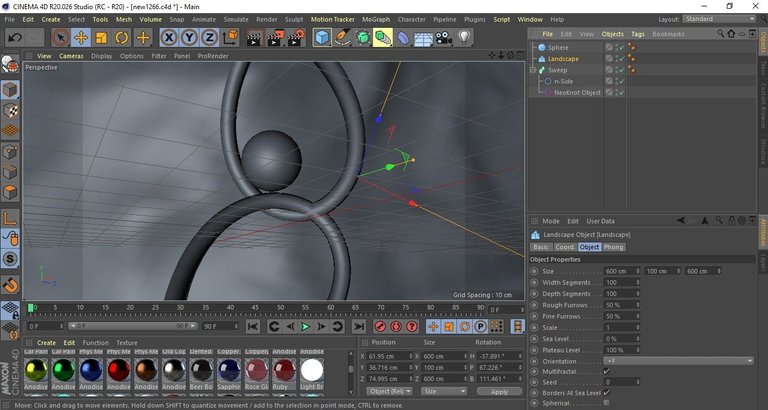768x410 pixels.
Task: Open Edit Render Settings icon
Action: (x=297, y=38)
